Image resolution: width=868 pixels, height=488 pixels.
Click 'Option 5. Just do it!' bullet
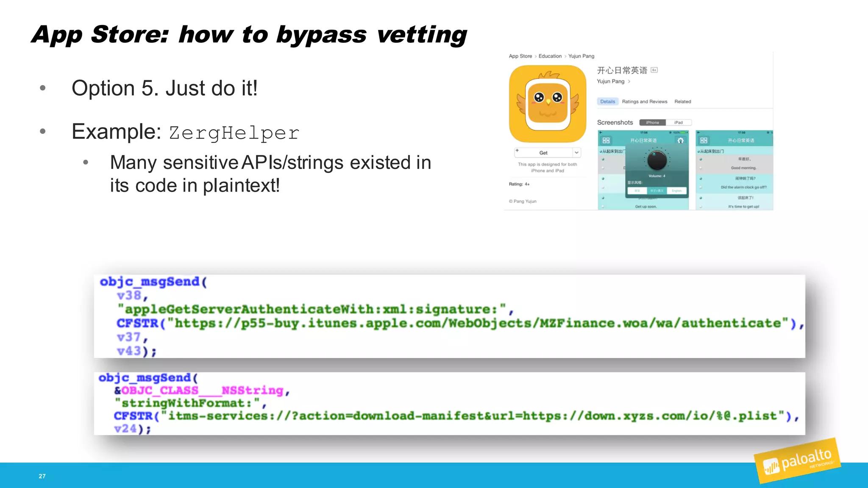tap(164, 88)
